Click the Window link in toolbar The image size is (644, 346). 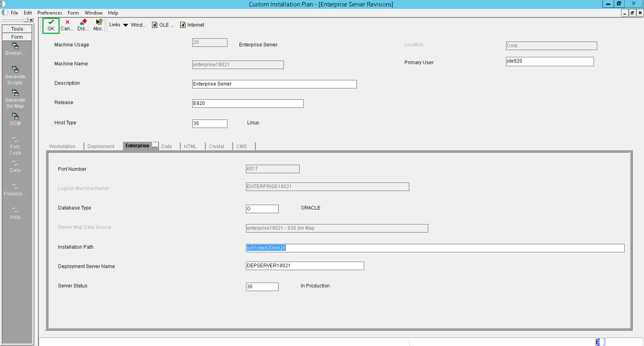click(x=138, y=25)
